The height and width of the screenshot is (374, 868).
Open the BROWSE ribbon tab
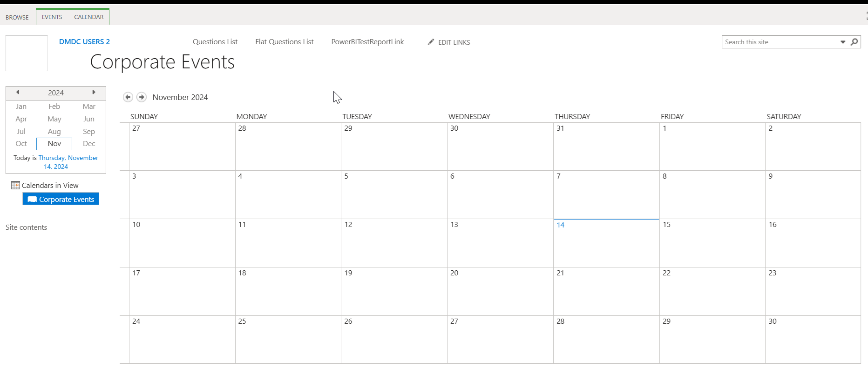click(17, 17)
